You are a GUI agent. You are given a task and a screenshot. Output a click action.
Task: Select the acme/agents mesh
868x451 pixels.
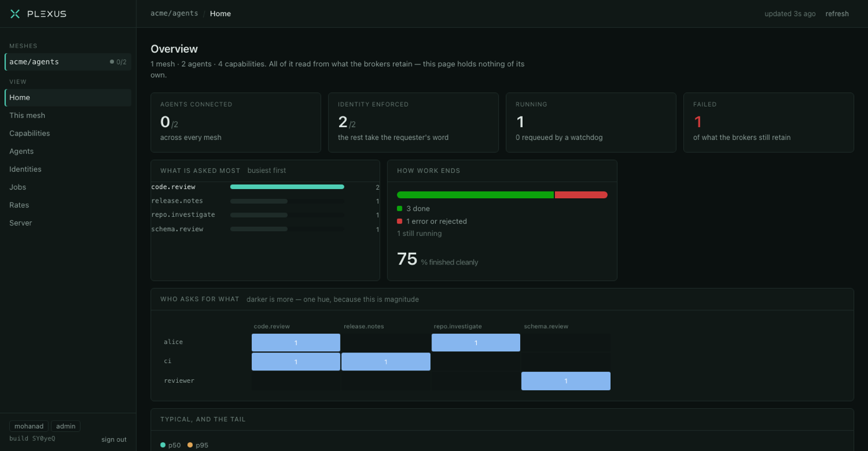[68, 62]
